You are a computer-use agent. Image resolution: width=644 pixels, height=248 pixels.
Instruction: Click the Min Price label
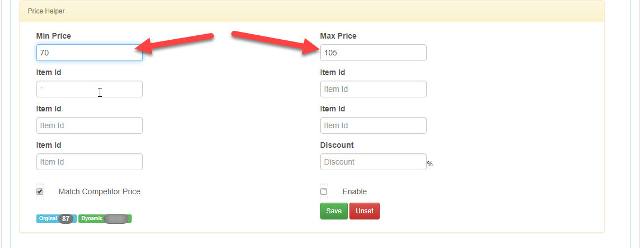pos(53,36)
